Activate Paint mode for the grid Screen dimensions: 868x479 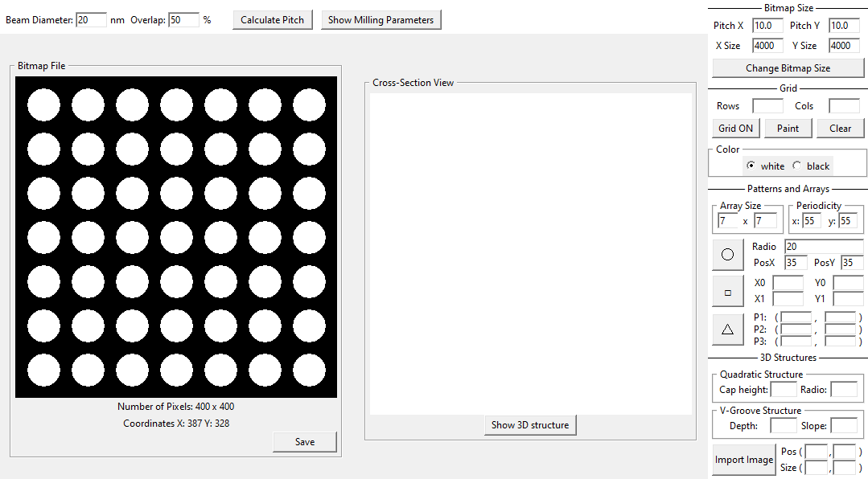[x=788, y=128]
